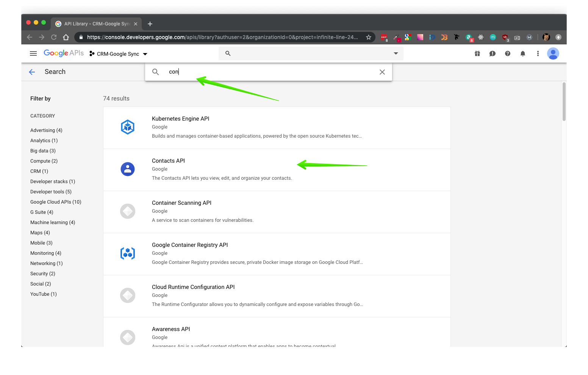Reload the page
Screen dimensions: 588x375
[x=54, y=37]
